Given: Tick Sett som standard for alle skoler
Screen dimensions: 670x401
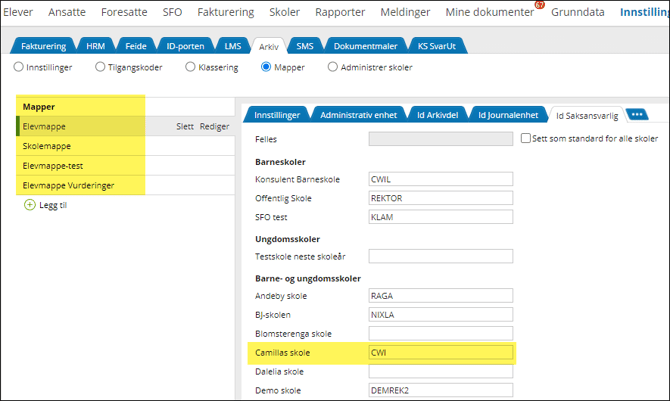Looking at the screenshot, I should point(525,139).
